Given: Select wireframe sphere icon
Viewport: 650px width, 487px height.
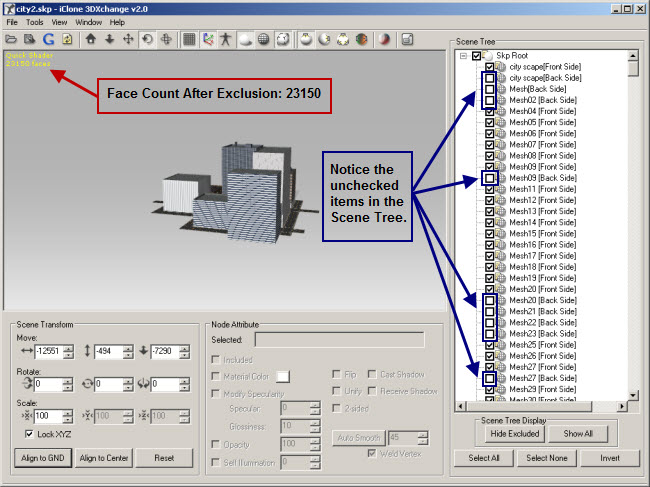Looking at the screenshot, I should click(264, 40).
